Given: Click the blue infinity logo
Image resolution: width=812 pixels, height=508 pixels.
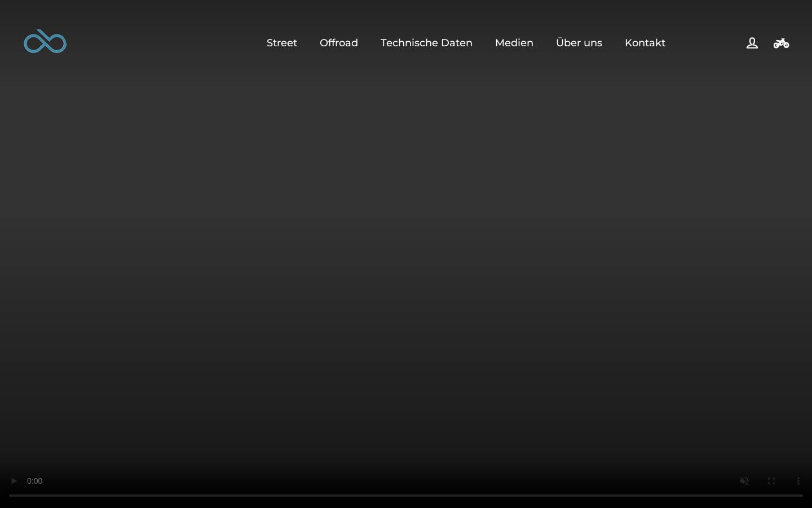Looking at the screenshot, I should 45,41.
